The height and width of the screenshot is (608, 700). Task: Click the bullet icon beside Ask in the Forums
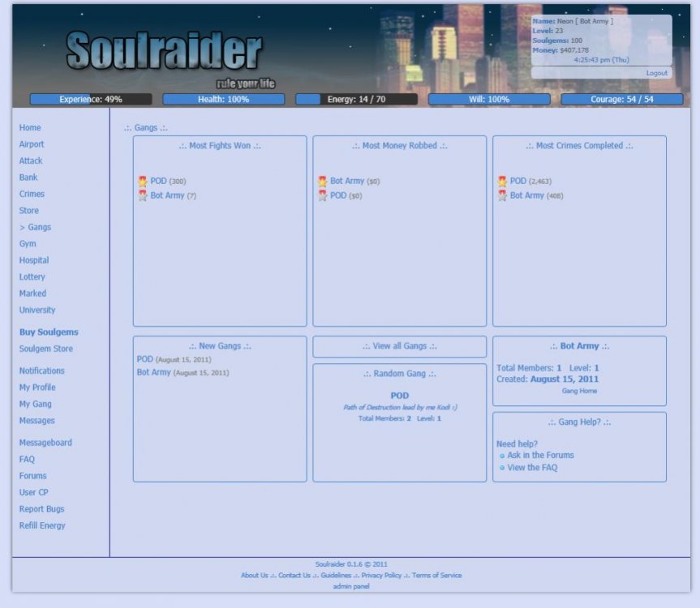(502, 456)
